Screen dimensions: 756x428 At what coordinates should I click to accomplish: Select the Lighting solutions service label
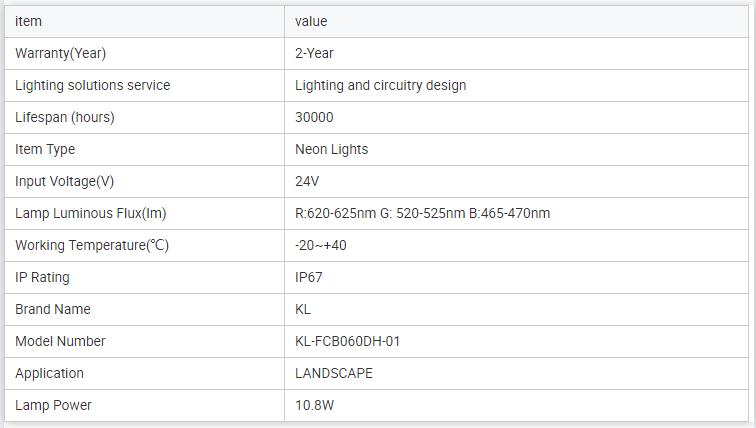(92, 85)
